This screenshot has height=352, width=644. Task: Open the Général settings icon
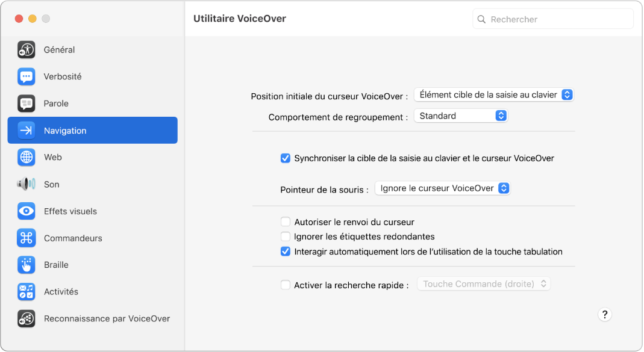coord(26,49)
